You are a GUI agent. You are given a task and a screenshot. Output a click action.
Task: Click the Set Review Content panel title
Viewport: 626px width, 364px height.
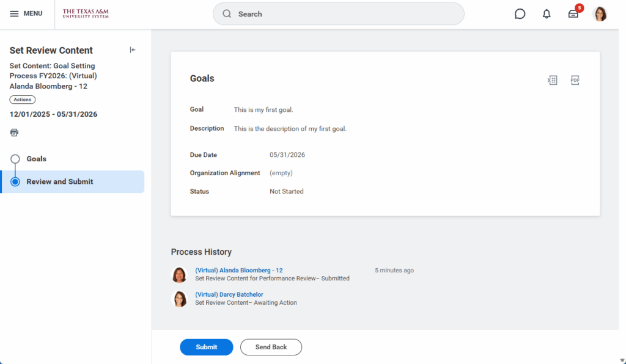(x=51, y=51)
